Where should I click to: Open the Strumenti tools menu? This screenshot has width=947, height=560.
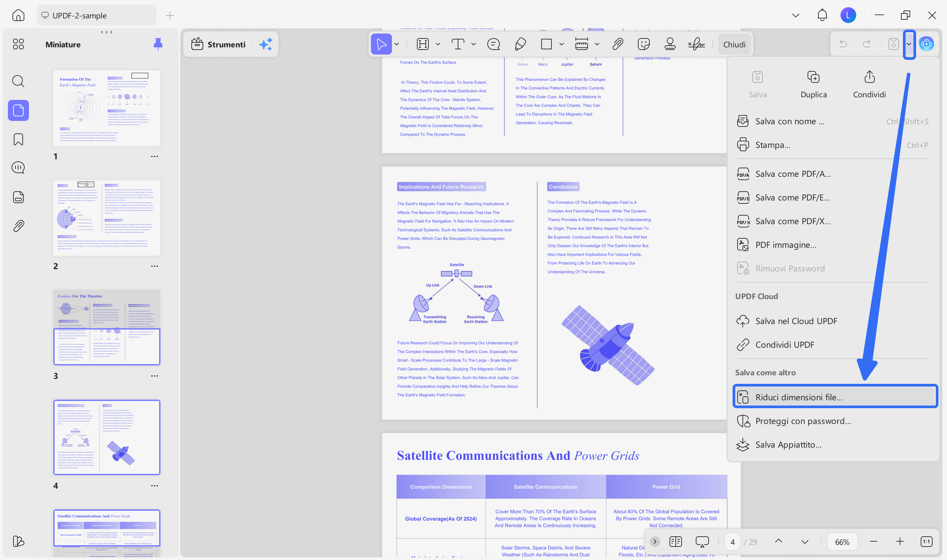point(218,44)
